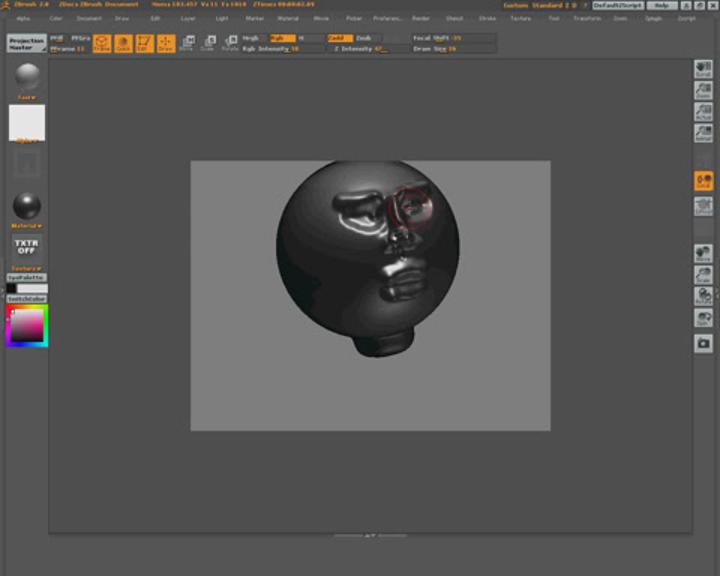The width and height of the screenshot is (720, 576).
Task: Open the Marker menu
Action: (254, 18)
